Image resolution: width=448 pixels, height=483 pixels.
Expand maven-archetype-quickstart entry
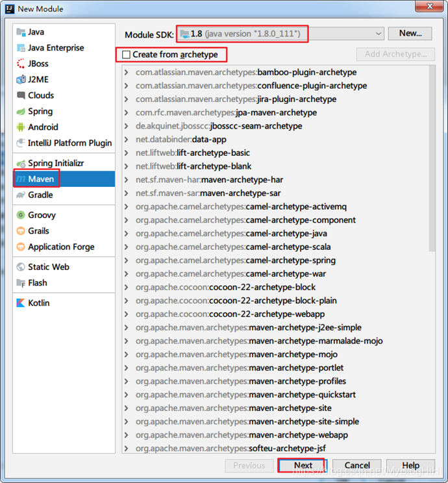[127, 395]
